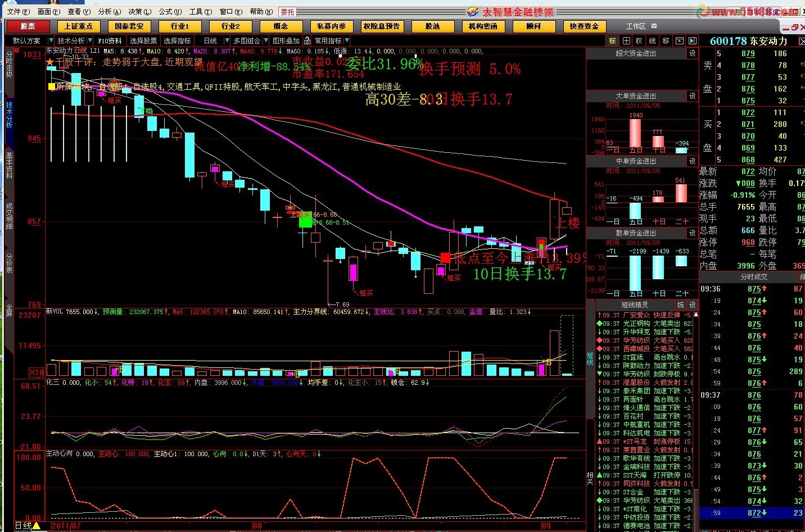Viewport: 805px width, 532px height.
Task: Click the 标 toolbar icon
Action: 613,41
